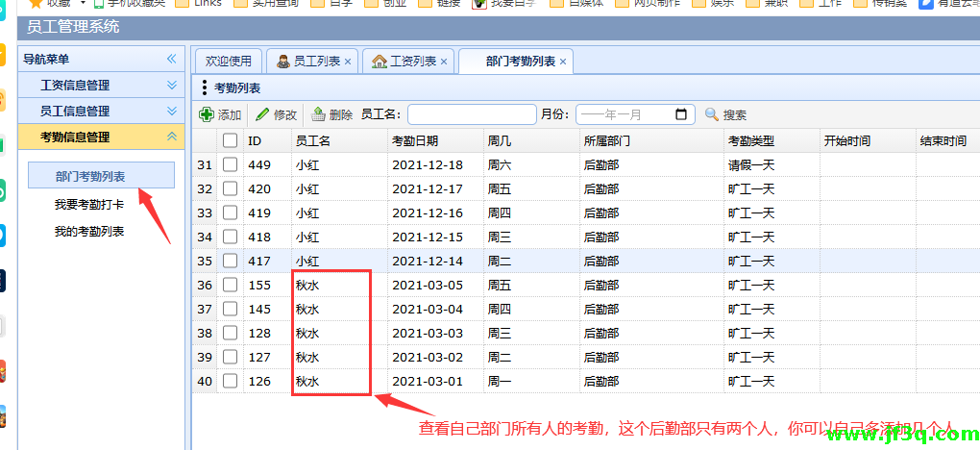Click the green 添加 (add) icon
The image size is (980, 450).
coord(207,114)
